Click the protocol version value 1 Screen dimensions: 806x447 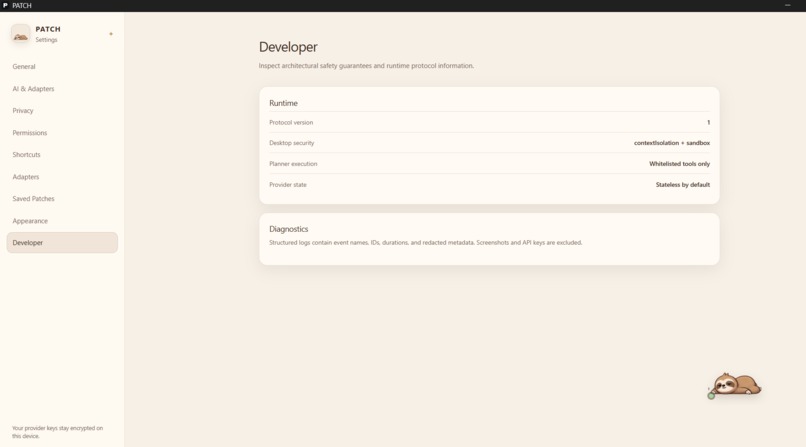click(708, 122)
